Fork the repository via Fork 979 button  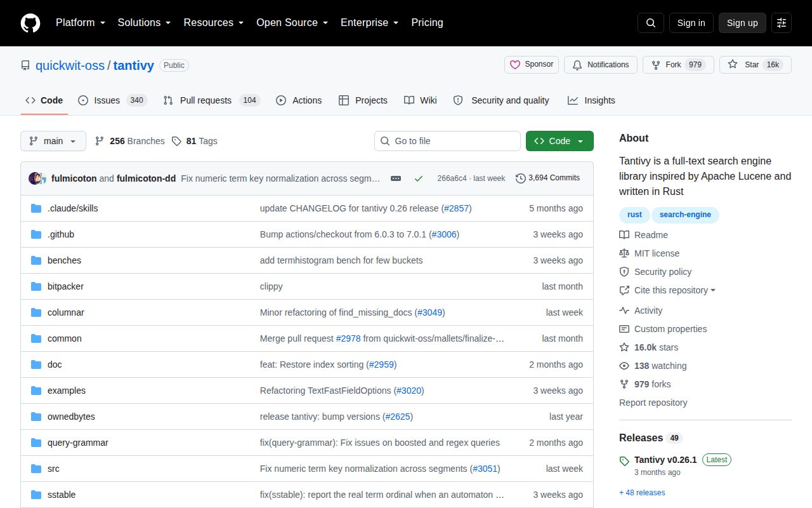coord(678,65)
